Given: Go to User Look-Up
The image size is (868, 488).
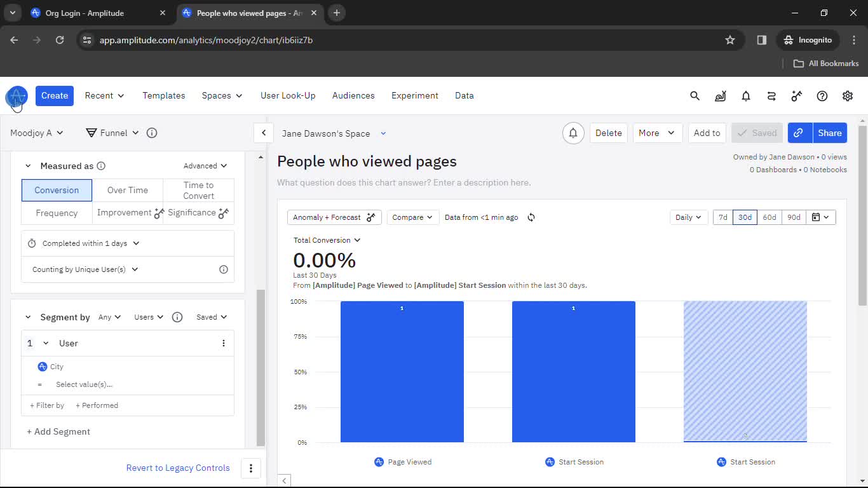Looking at the screenshot, I should [288, 96].
